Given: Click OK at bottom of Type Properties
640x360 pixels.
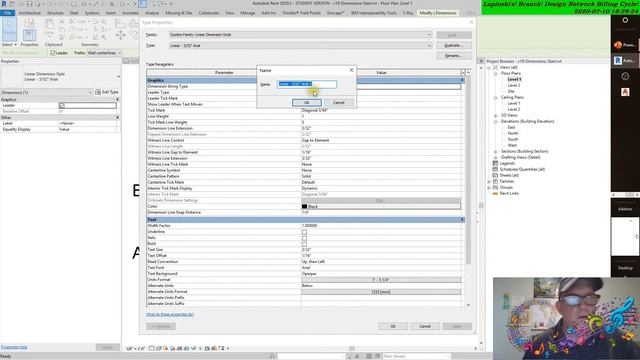Looking at the screenshot, I should (393, 326).
